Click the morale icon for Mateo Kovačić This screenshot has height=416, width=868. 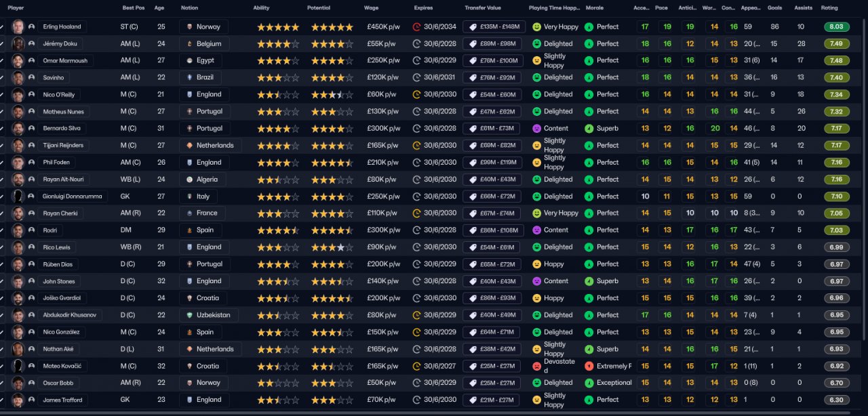point(589,366)
